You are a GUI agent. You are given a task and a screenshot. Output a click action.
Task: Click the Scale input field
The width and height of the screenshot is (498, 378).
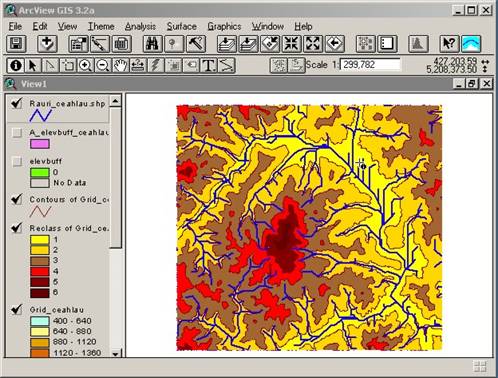[x=370, y=65]
